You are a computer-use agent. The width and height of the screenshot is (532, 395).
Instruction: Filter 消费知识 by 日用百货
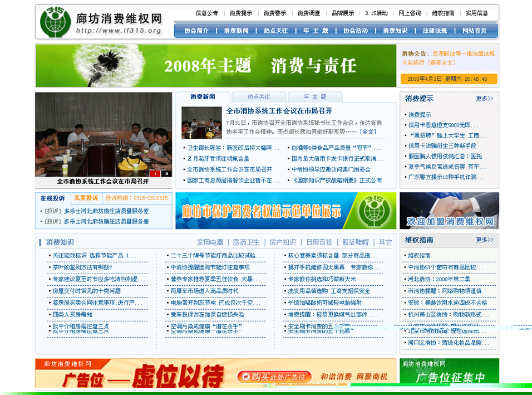coord(319,242)
